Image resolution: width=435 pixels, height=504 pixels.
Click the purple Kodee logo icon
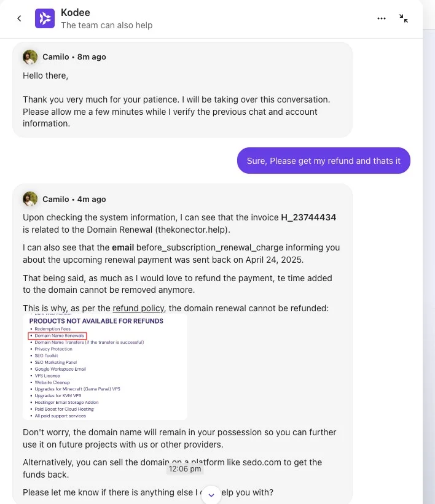tap(45, 18)
